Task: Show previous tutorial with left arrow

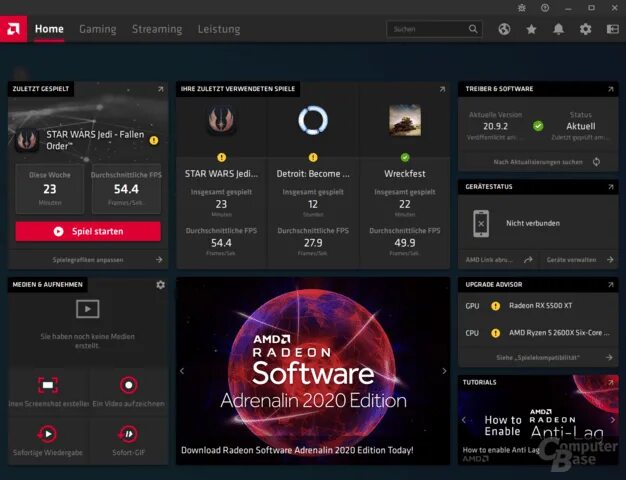Action: [x=464, y=420]
